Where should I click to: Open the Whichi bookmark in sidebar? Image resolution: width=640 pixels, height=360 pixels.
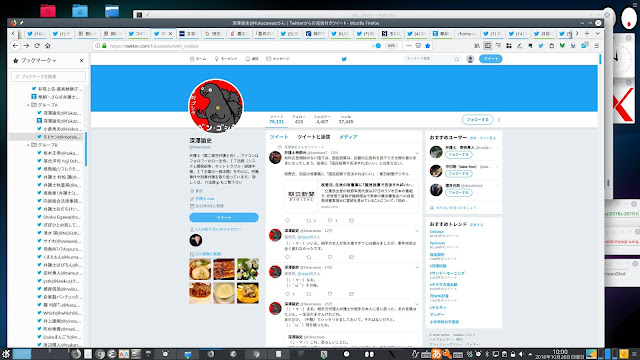coord(60,313)
